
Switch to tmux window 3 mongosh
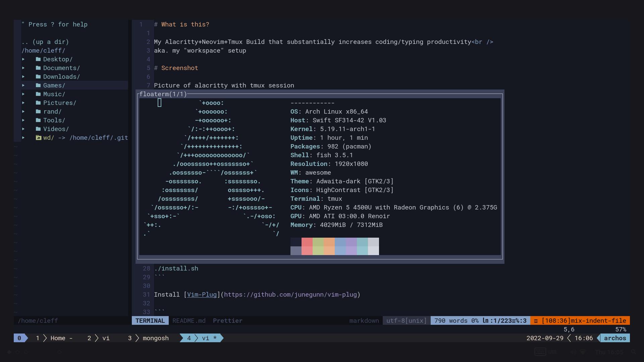pos(148,338)
